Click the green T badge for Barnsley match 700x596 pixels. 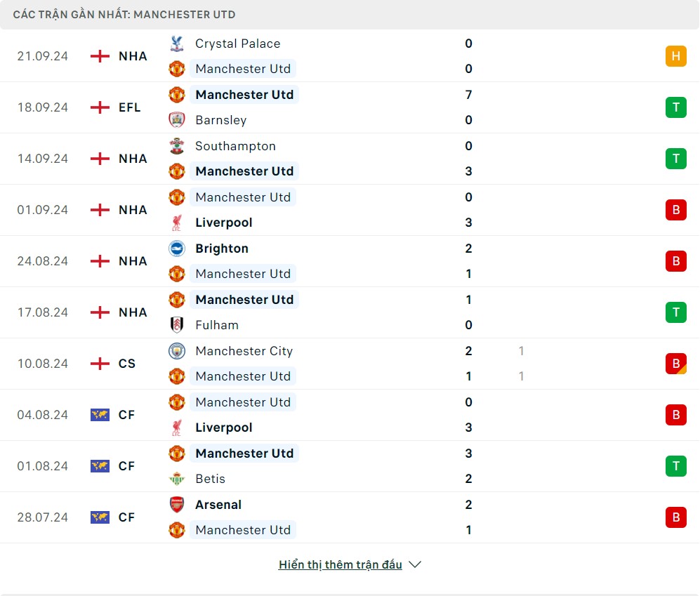(x=675, y=107)
